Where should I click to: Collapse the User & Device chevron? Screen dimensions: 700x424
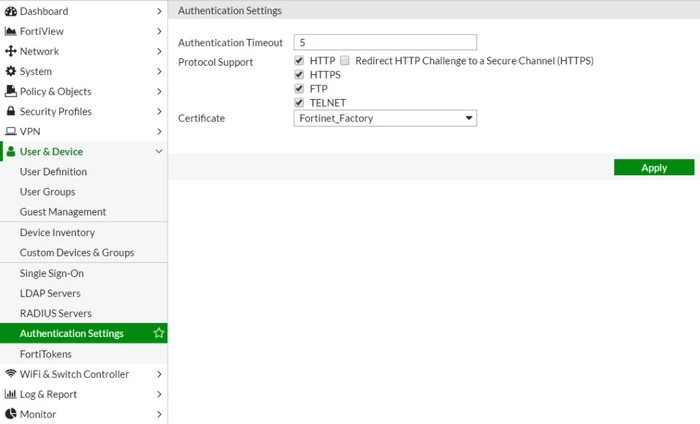[159, 151]
